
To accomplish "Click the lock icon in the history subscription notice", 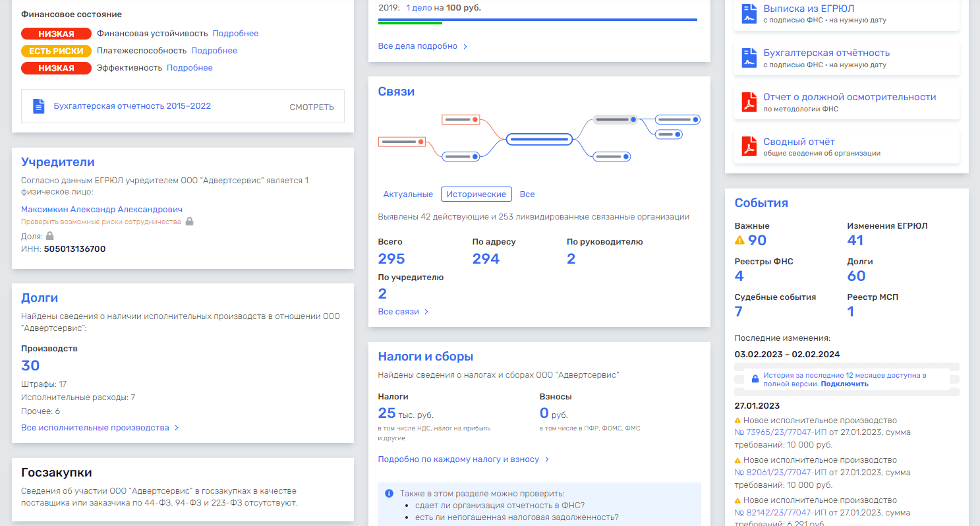I will 756,379.
